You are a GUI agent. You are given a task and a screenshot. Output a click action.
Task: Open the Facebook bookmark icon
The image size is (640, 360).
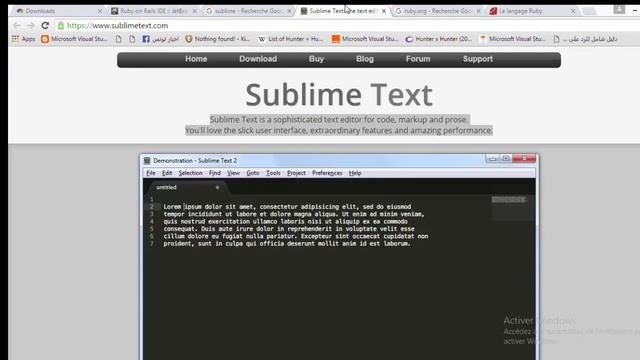(x=146, y=39)
